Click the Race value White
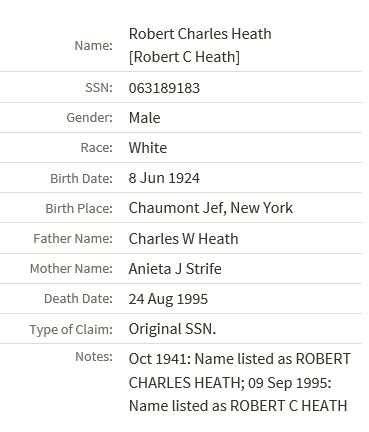The width and height of the screenshot is (369, 432). 148,148
